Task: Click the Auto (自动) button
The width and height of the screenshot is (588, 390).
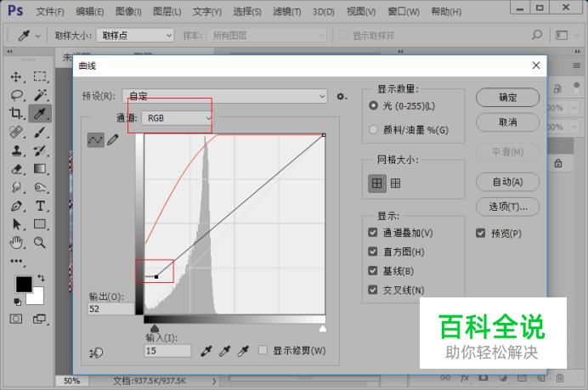Action: tap(507, 182)
